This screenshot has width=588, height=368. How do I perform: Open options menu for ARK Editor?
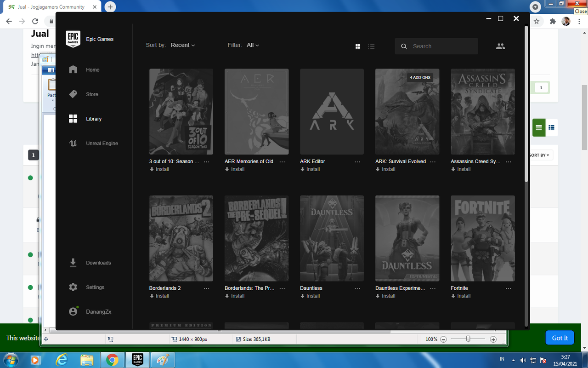click(x=357, y=162)
